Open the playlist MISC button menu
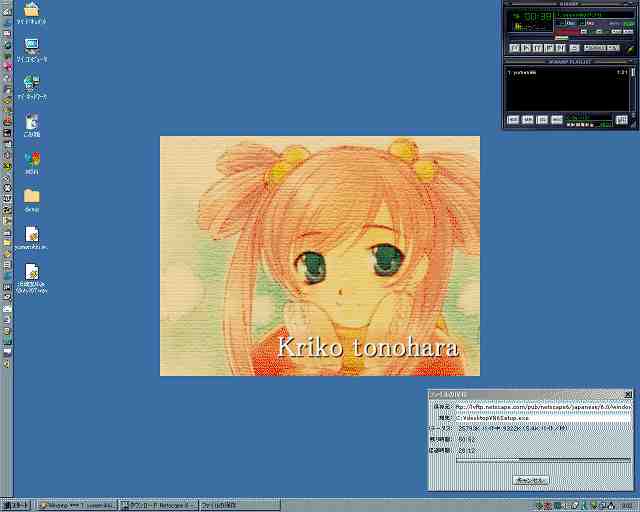 (557, 120)
